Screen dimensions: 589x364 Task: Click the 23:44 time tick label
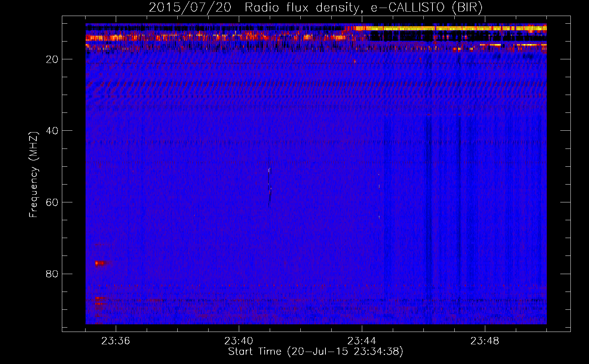[362, 341]
